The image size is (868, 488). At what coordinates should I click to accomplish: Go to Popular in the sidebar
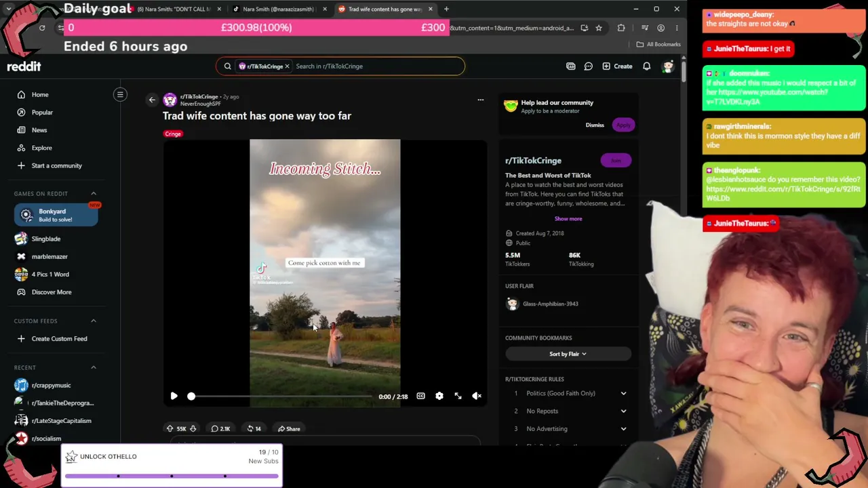[42, 113]
